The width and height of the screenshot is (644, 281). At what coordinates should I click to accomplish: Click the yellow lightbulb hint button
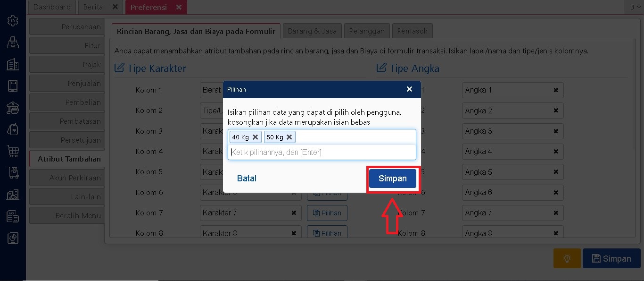coord(567,258)
